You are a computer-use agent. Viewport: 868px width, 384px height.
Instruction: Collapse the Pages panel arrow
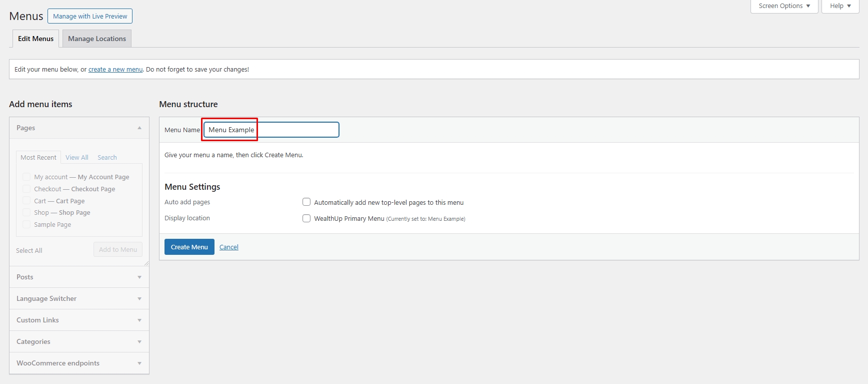click(139, 128)
